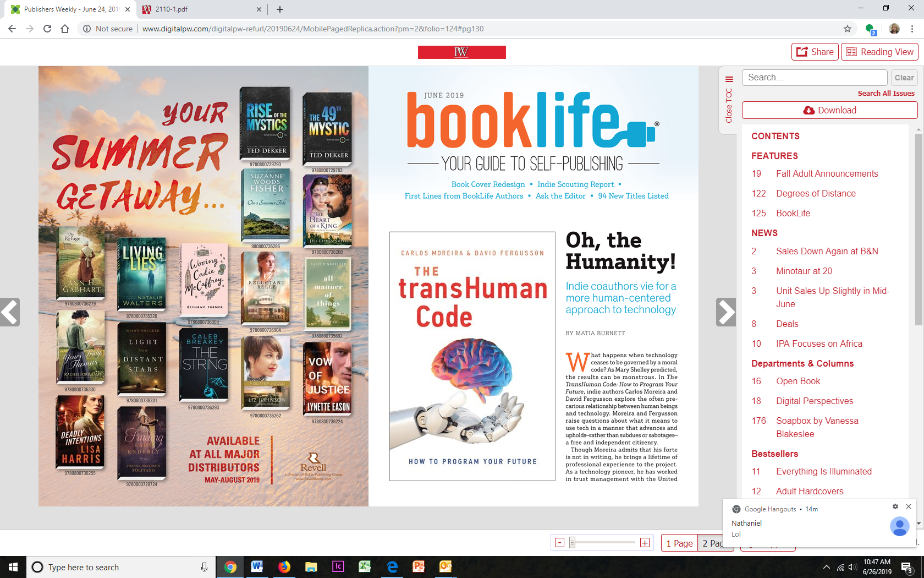Click the browser home icon
This screenshot has width=924, height=578.
[65, 29]
